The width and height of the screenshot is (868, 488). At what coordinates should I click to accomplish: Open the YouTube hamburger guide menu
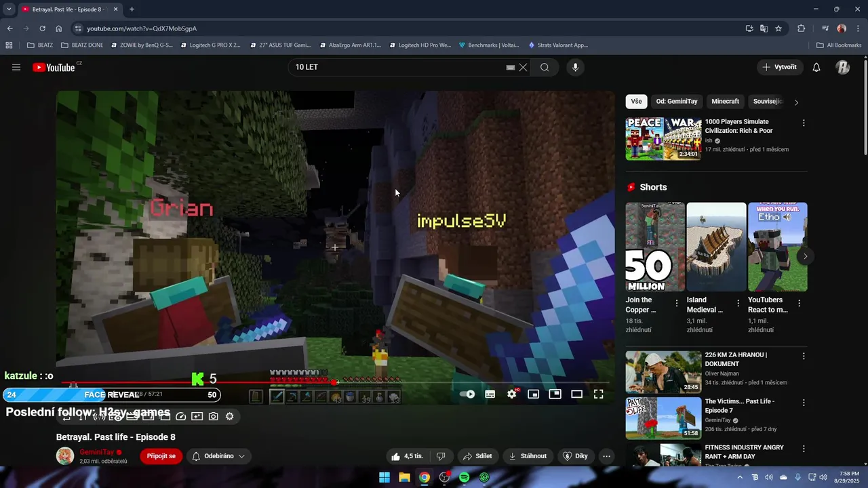pos(16,67)
